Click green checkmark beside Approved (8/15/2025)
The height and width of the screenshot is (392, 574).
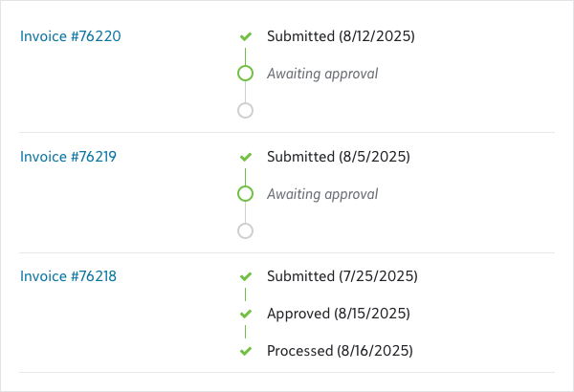tap(245, 314)
